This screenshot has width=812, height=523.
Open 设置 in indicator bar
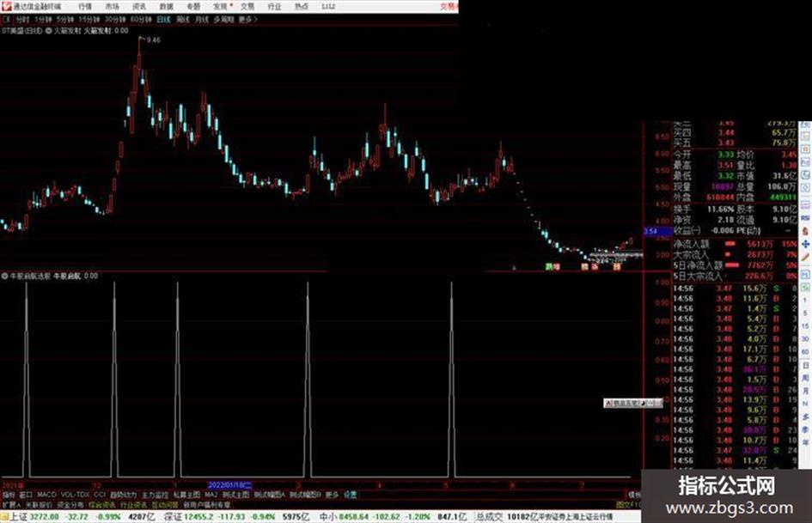[351, 495]
